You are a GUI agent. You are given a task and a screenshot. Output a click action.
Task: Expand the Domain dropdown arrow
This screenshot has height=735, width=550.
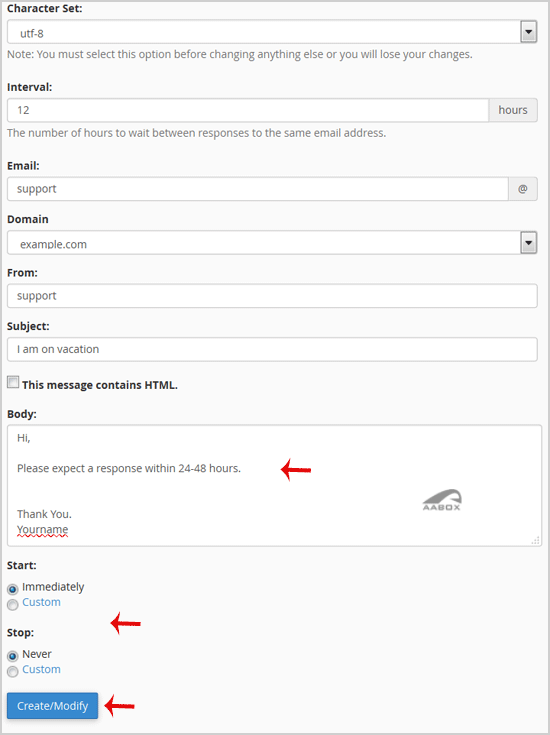pyautogui.click(x=528, y=243)
